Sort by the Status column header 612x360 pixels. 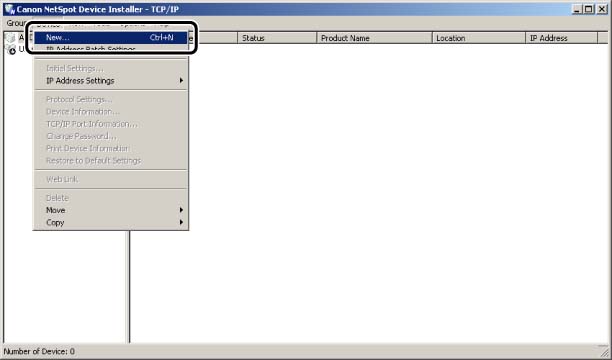click(x=277, y=38)
